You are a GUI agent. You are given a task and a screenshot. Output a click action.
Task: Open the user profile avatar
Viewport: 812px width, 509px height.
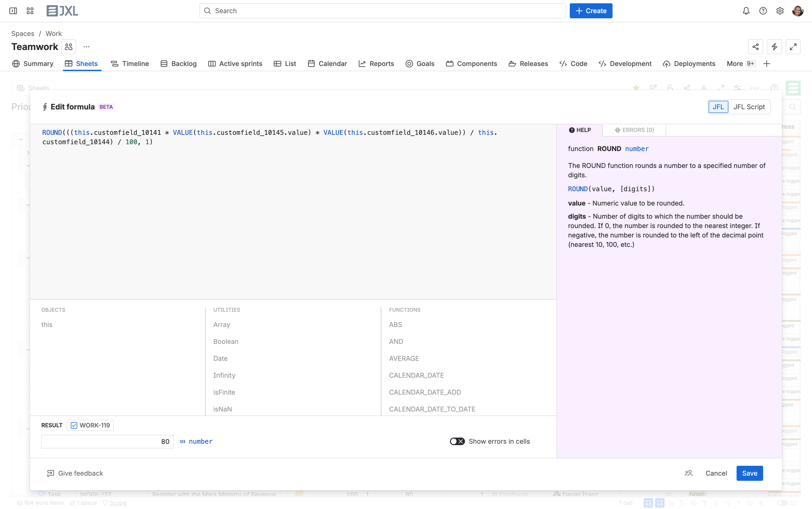[798, 11]
